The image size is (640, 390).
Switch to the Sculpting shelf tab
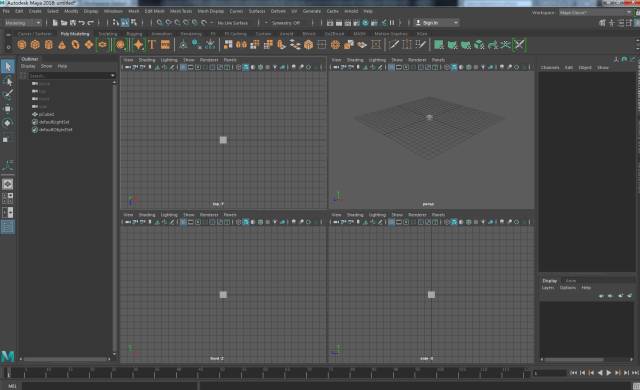pos(108,34)
